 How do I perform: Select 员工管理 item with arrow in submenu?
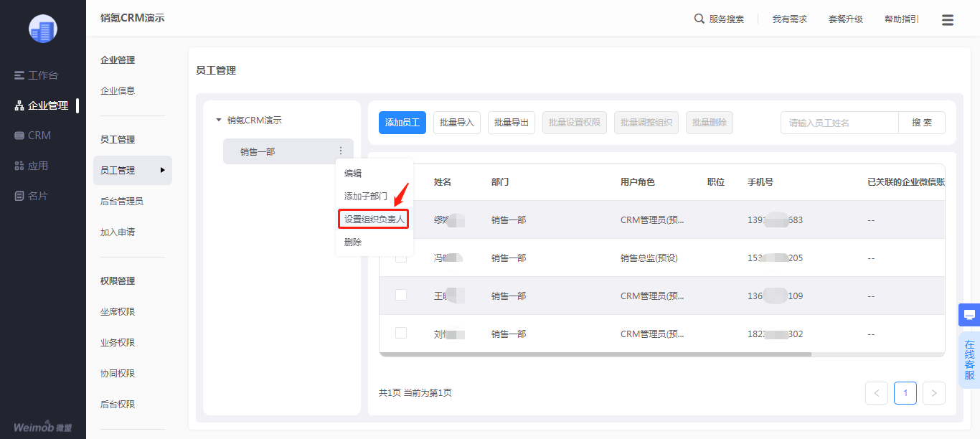(x=133, y=171)
